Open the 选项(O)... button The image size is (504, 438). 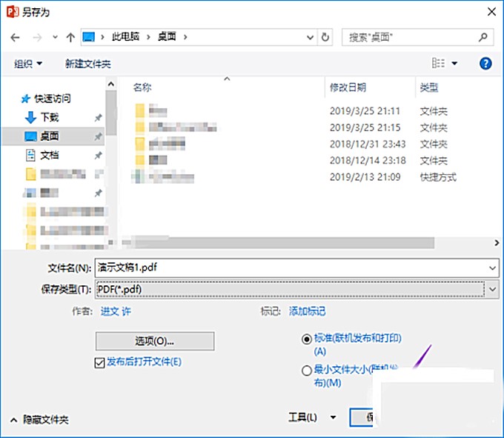(155, 341)
